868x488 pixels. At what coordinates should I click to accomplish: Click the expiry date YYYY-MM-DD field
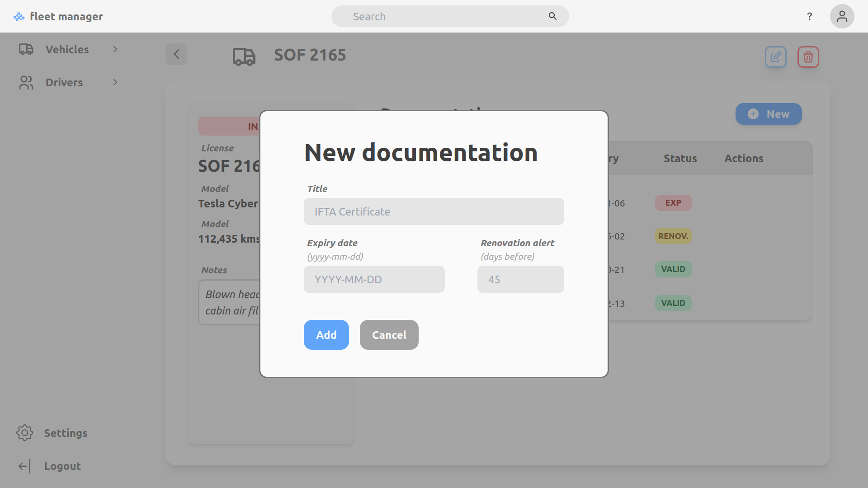coord(374,279)
